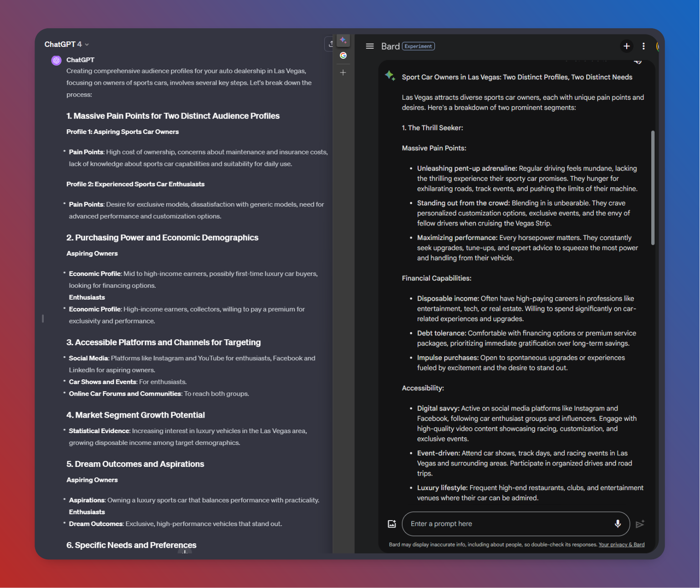Click the share icon in ChatGPT header
The image size is (700, 588).
click(x=331, y=44)
